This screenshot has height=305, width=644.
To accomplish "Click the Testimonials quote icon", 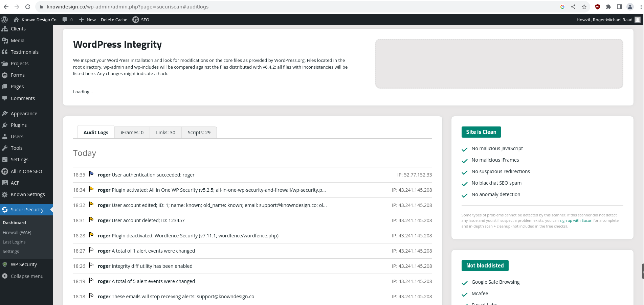I will pyautogui.click(x=5, y=52).
